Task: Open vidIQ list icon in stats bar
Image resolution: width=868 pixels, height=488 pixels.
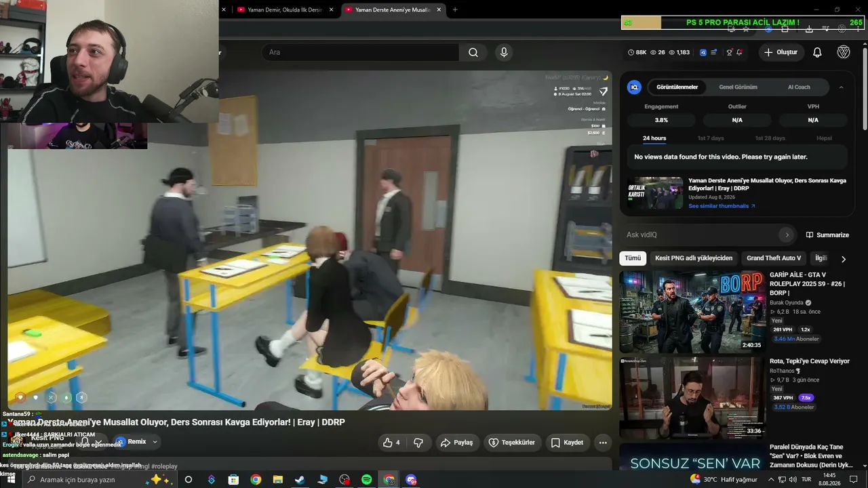Action: click(x=713, y=52)
